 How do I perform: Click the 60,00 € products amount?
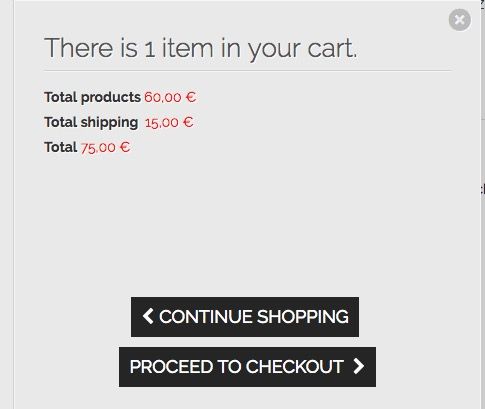[170, 97]
